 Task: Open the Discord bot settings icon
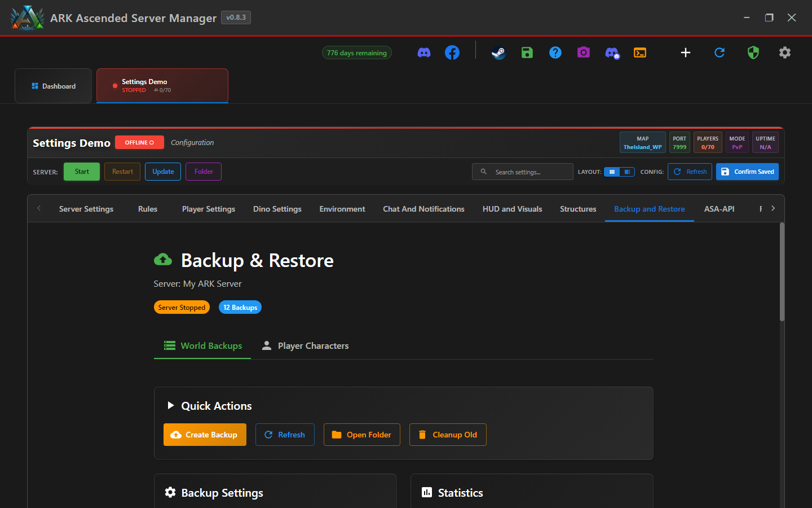tap(612, 53)
